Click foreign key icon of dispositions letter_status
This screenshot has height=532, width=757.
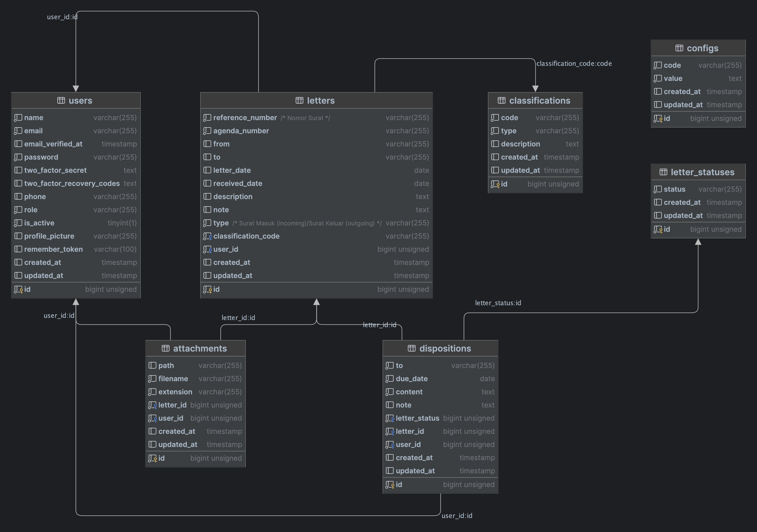(390, 418)
